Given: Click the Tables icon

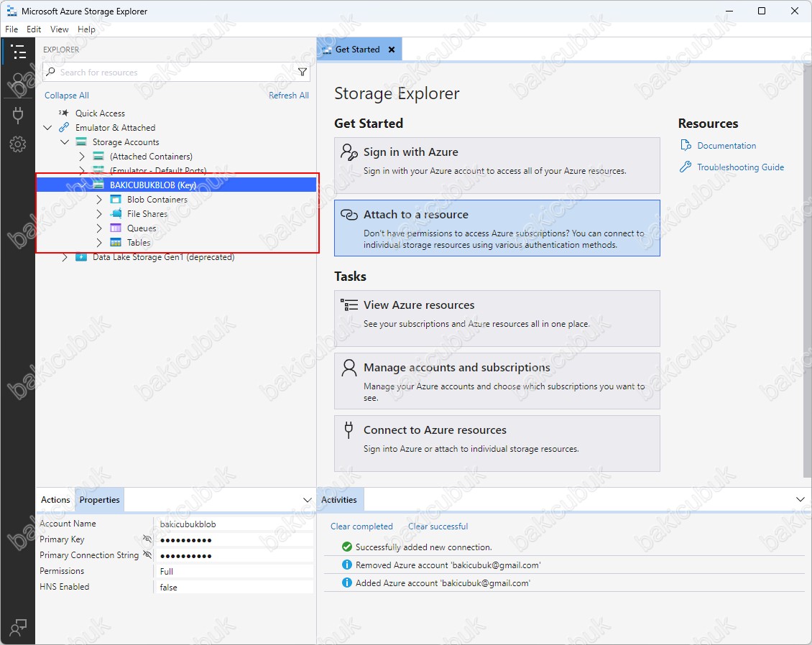Looking at the screenshot, I should [x=116, y=243].
